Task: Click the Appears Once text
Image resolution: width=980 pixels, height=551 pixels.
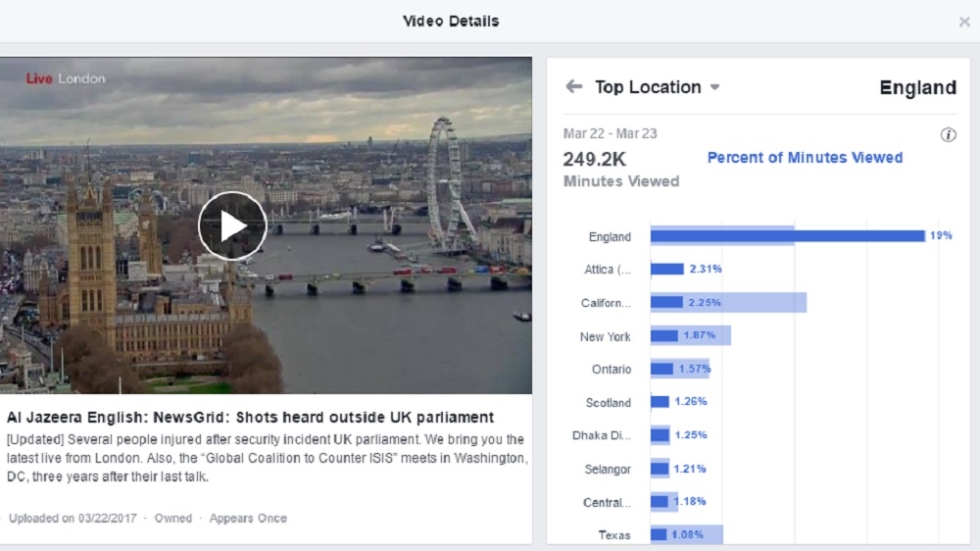Action: 248,518
